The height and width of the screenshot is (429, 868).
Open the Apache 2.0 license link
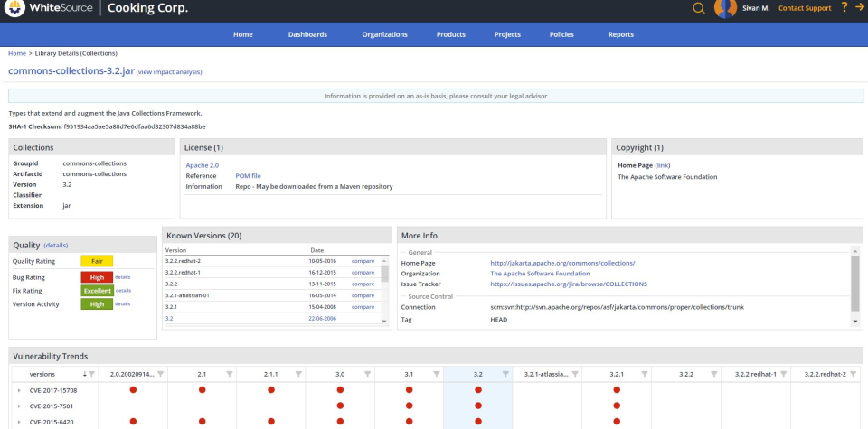coord(203,165)
